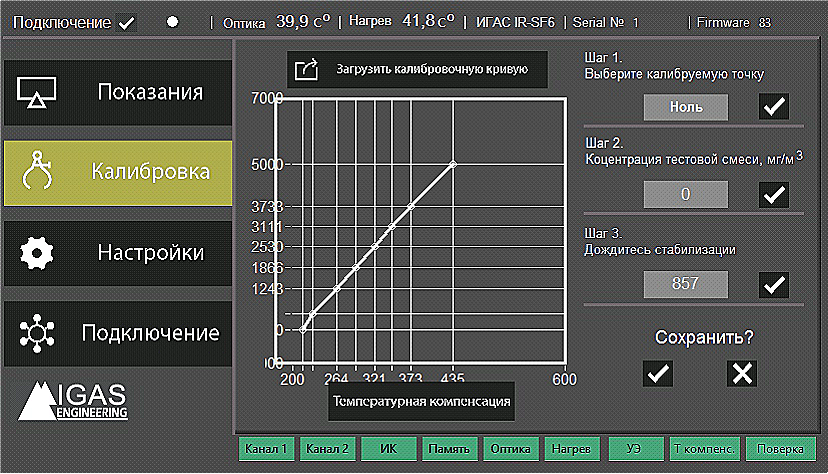Select calibration point Ноль button
828x474 pixels.
(x=685, y=107)
